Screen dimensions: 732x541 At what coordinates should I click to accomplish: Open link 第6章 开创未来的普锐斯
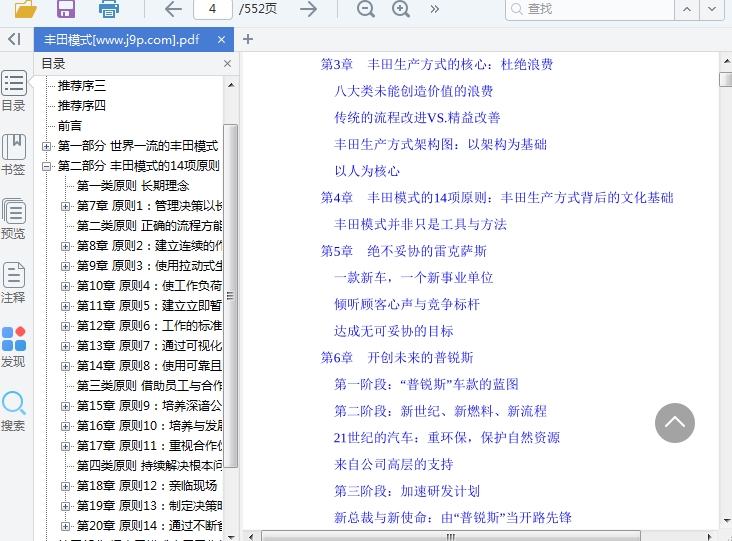pos(397,358)
